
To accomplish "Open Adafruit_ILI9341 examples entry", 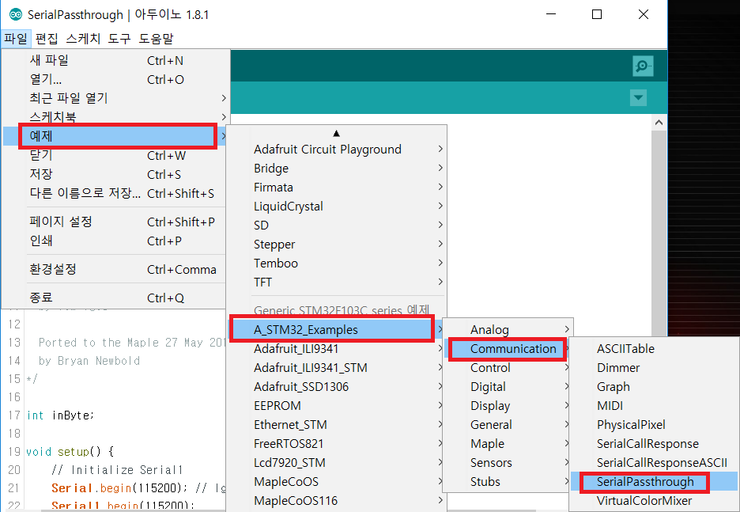I will [x=336, y=348].
